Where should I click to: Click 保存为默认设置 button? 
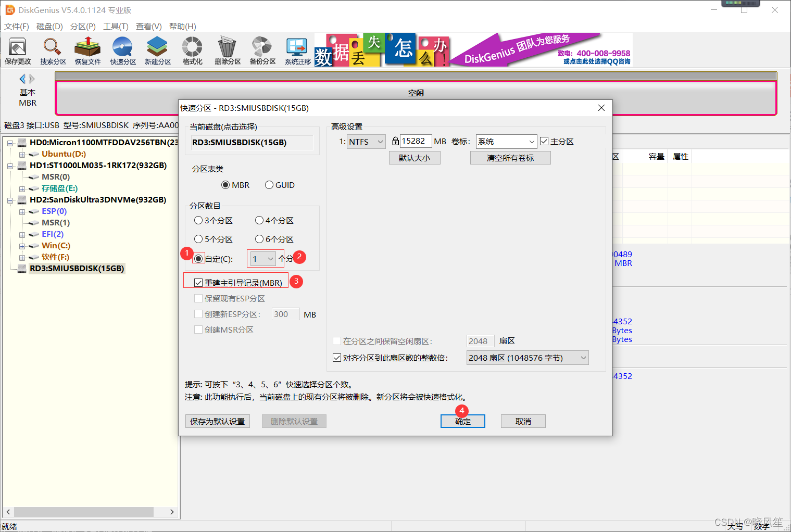point(217,421)
